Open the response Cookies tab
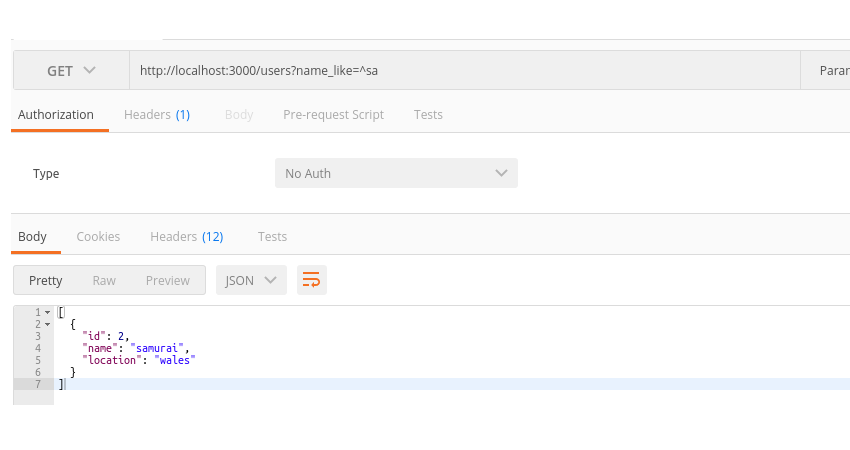This screenshot has height=450, width=850. pos(98,237)
